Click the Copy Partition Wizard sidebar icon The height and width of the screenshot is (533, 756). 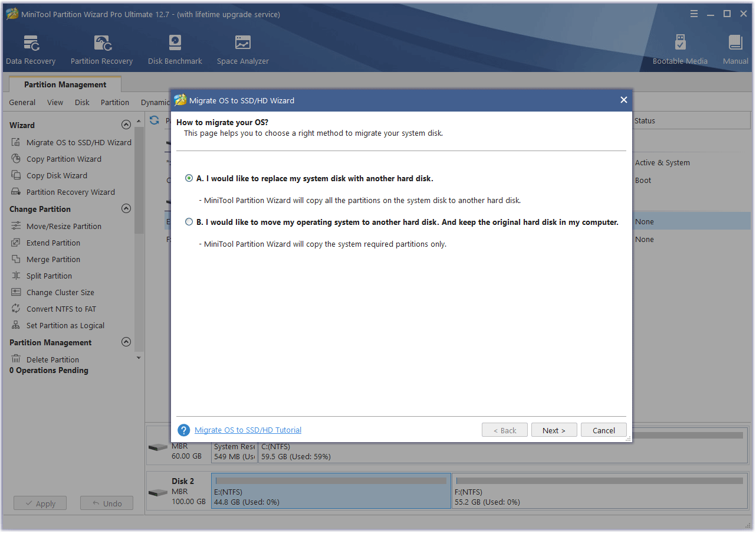(16, 159)
